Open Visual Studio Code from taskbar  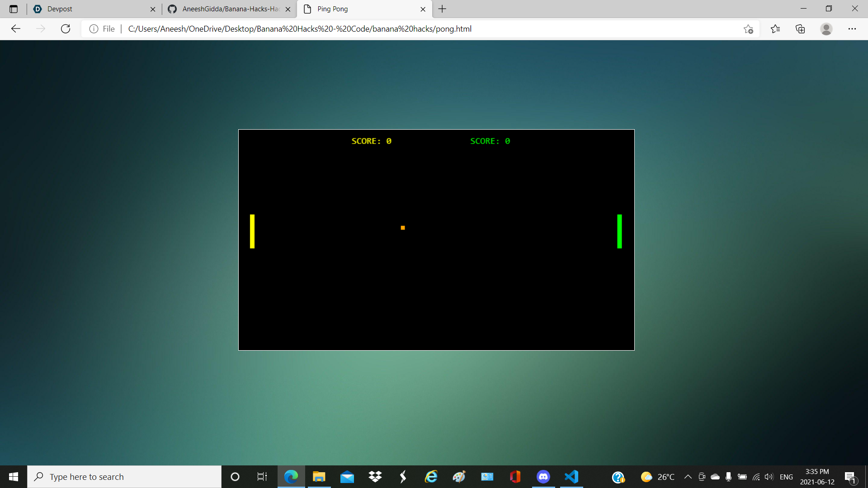coord(571,477)
